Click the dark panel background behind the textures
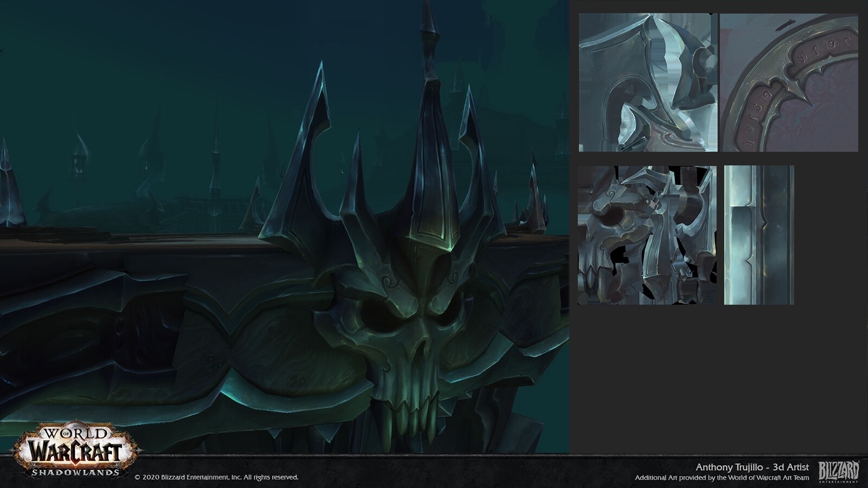This screenshot has height=488, width=868. (x=722, y=380)
